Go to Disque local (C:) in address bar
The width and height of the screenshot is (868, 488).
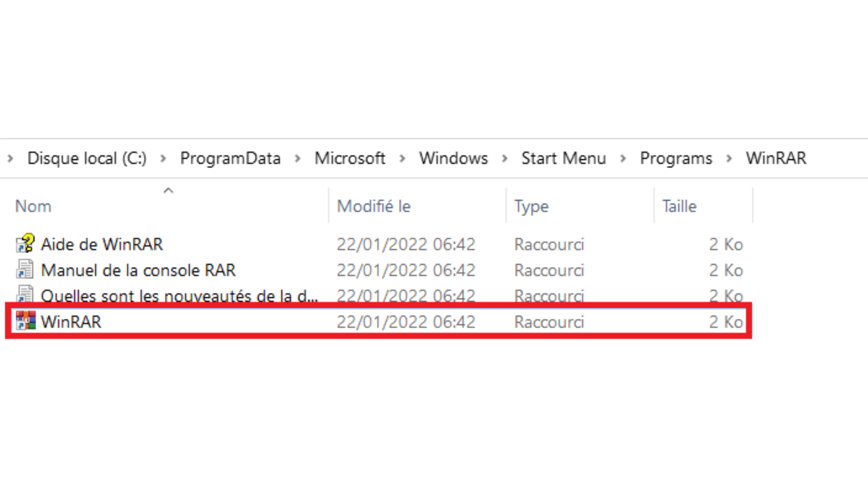coord(87,159)
